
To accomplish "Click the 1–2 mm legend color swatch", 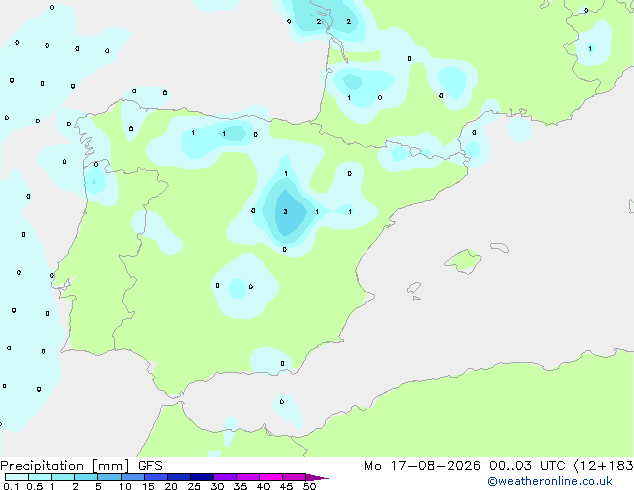I will click(63, 477).
